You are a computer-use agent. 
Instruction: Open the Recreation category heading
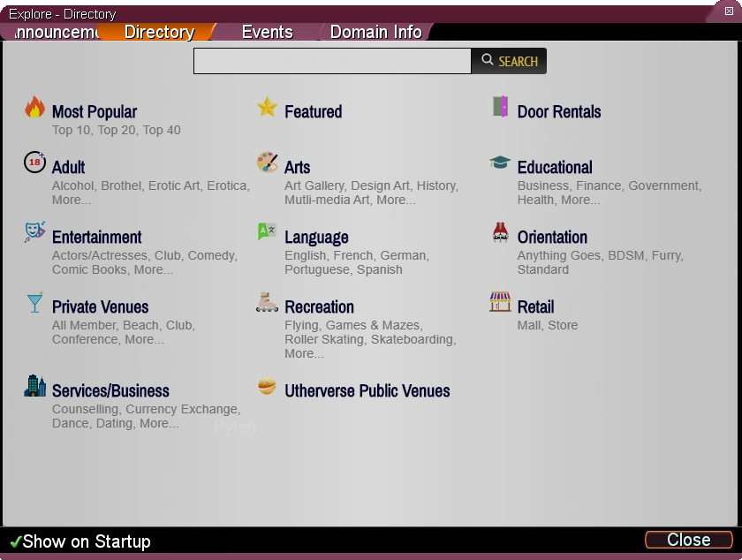319,306
